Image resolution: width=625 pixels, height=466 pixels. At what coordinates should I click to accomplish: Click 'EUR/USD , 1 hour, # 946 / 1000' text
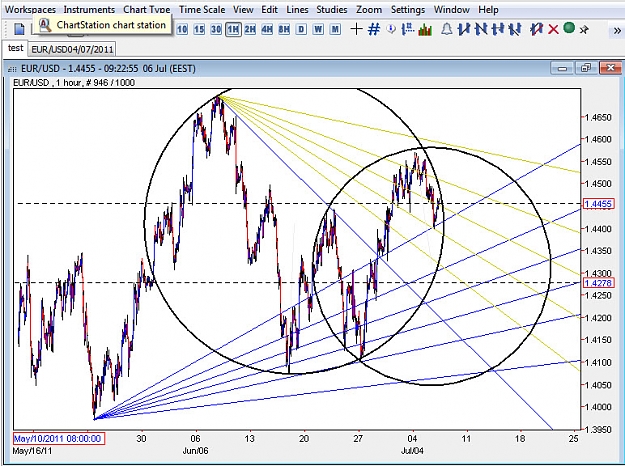pos(74,83)
